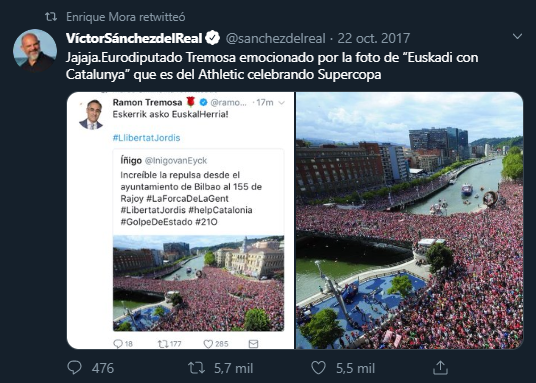The height and width of the screenshot is (383, 536).
Task: Open the Ramon Tremosa tweet screenshot image
Action: click(180, 221)
